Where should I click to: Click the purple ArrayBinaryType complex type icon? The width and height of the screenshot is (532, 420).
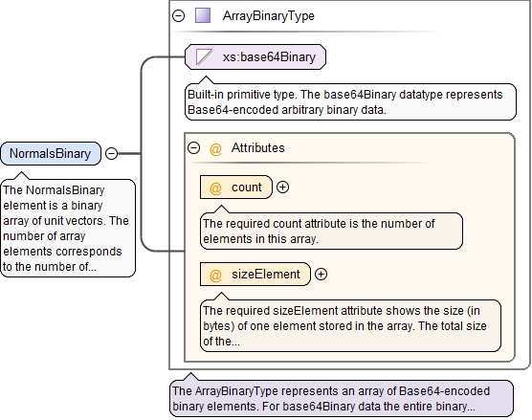[x=203, y=15]
